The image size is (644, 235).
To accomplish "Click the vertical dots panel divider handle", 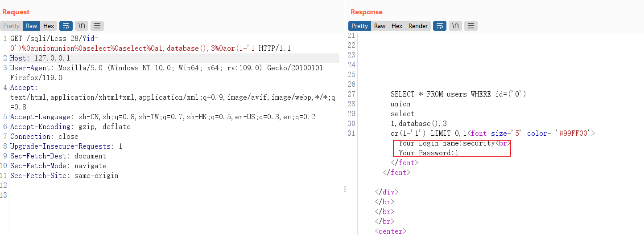I will coord(345,189).
